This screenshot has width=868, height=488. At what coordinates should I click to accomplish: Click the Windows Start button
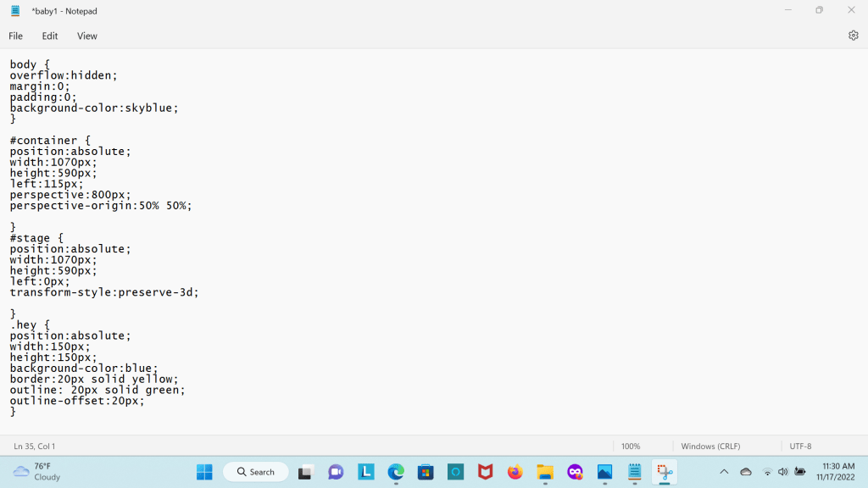204,472
